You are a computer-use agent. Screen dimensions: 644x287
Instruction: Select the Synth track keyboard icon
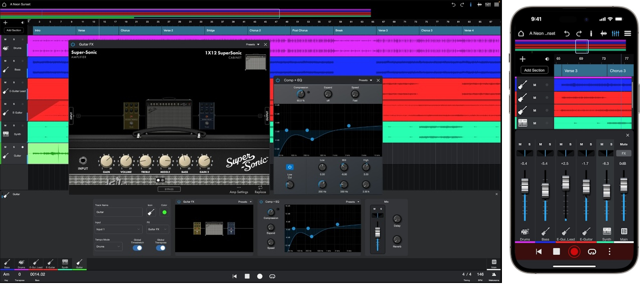coord(6,134)
